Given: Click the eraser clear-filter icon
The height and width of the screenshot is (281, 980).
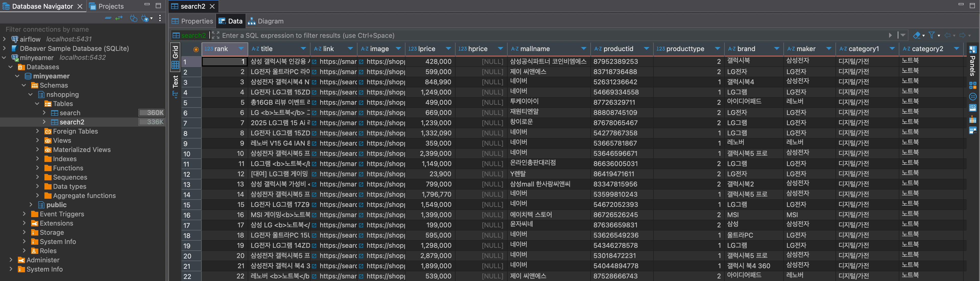Looking at the screenshot, I should click(916, 36).
